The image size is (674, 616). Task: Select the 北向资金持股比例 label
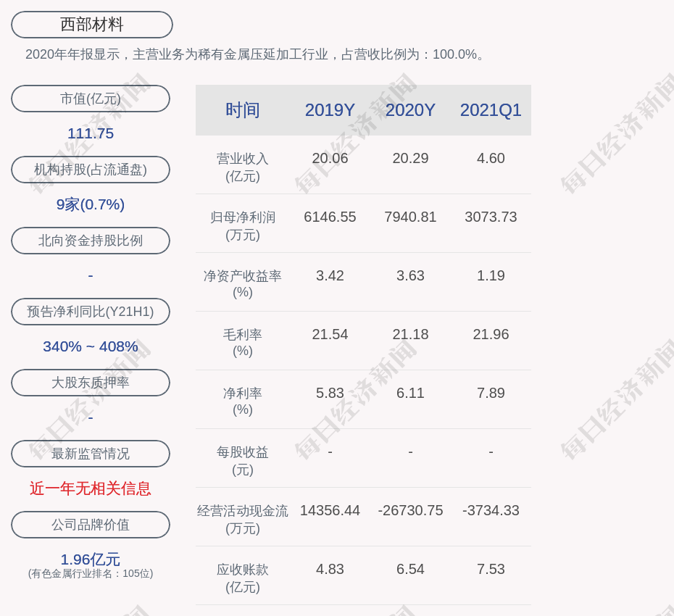click(91, 241)
